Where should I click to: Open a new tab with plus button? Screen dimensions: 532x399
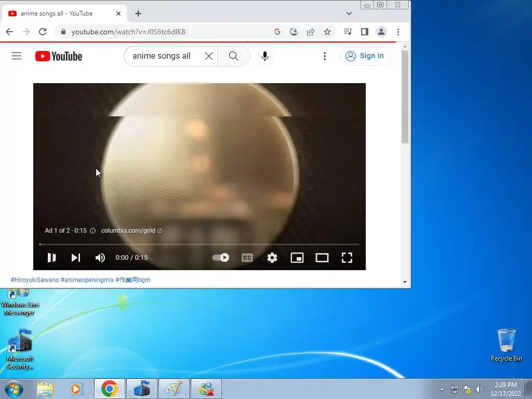click(138, 14)
